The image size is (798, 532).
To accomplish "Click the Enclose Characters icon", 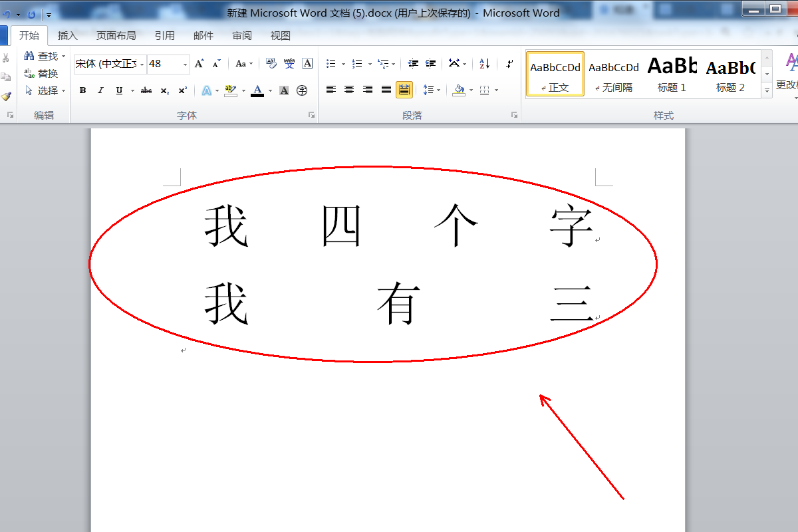I will (302, 90).
